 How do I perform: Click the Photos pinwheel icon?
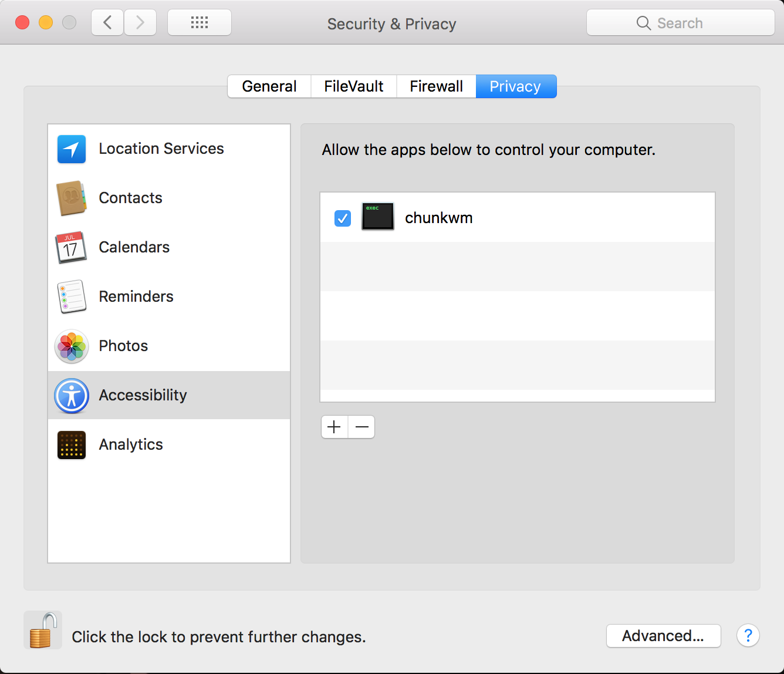tap(72, 346)
